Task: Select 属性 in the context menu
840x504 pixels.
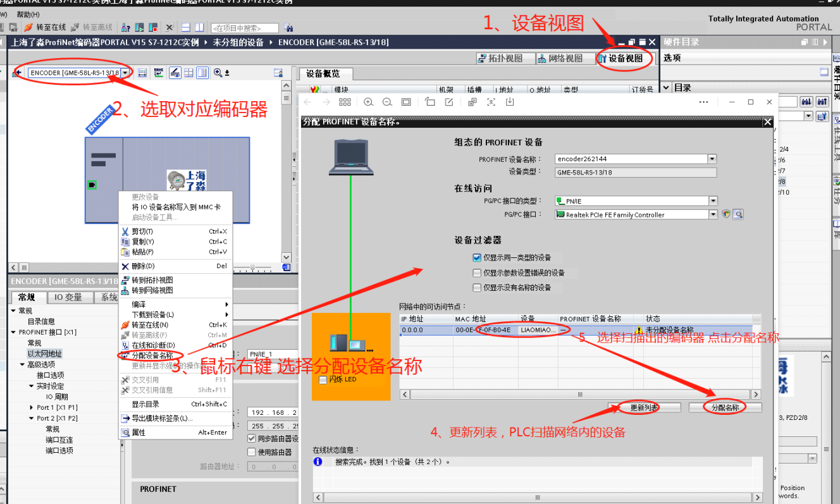Action: (138, 433)
